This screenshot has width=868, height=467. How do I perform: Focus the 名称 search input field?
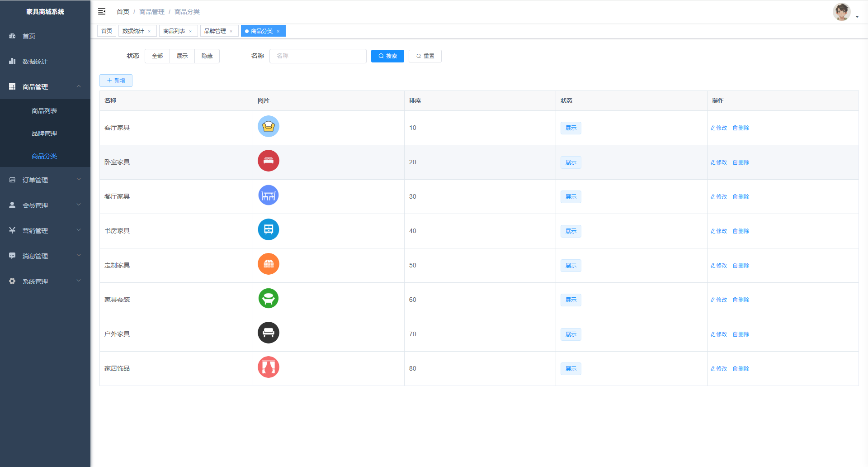pos(318,56)
